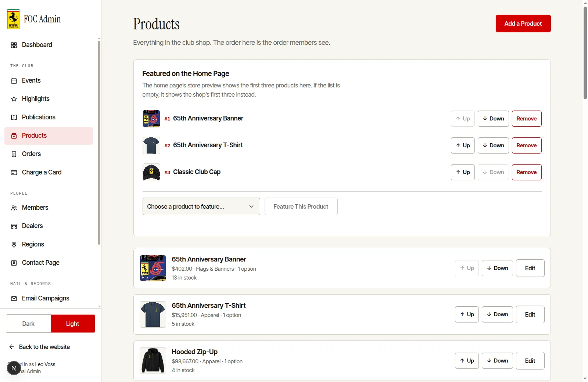Remove 65th Anniversary Banner from featured
The height and width of the screenshot is (382, 588).
click(527, 119)
